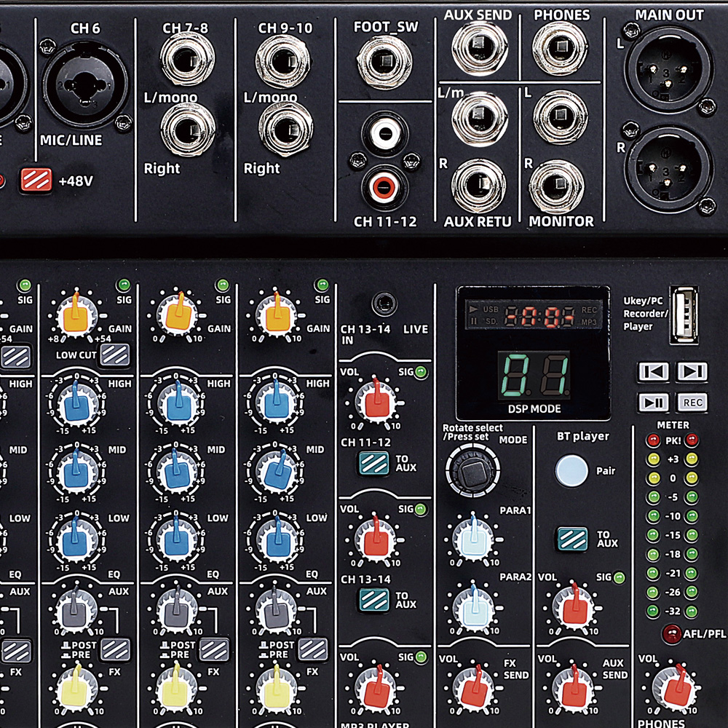The height and width of the screenshot is (728, 728).
Task: Click the FX SEND volume knob
Action: [x=475, y=686]
